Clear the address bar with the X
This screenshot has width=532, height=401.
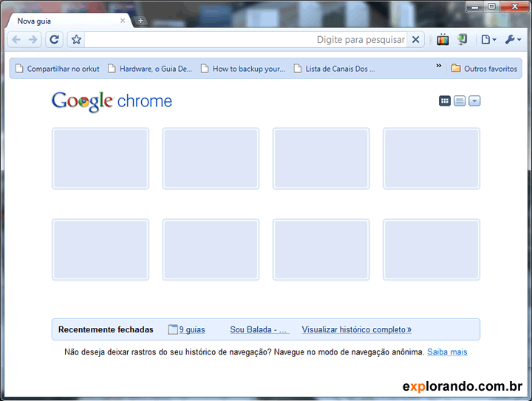pyautogui.click(x=415, y=40)
